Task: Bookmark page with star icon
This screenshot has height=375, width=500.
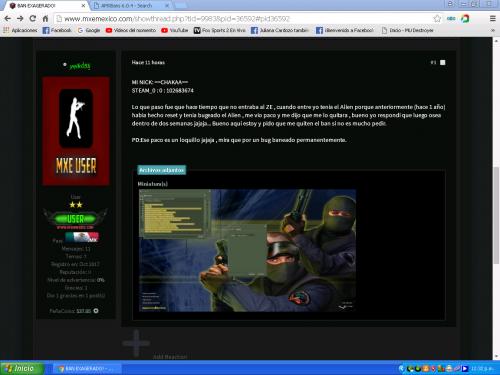Action: coord(437,19)
